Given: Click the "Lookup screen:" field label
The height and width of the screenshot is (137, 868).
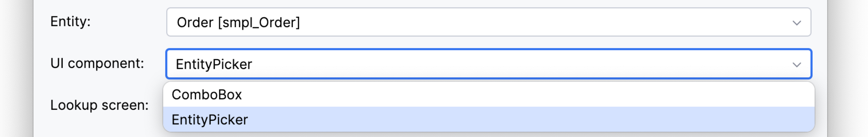Looking at the screenshot, I should pos(99,105).
